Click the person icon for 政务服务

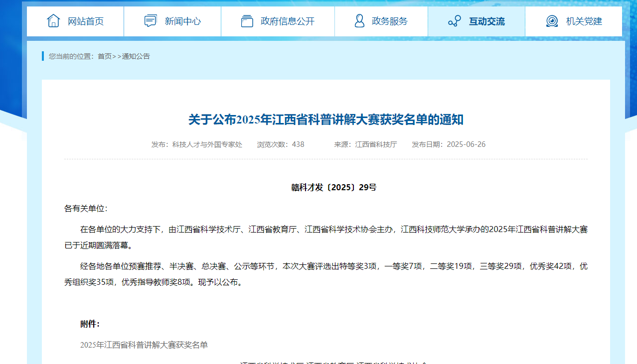[x=359, y=21]
